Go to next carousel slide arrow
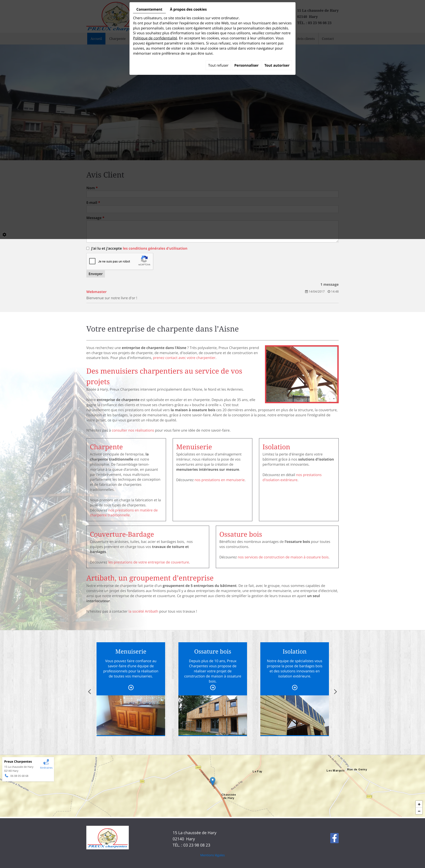 click(335, 692)
